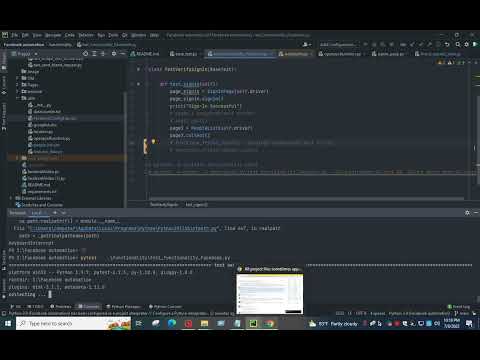Expand the resource folder in Project tree
Image resolution: width=480 pixels, height=360 pixels.
pyautogui.click(x=17, y=92)
